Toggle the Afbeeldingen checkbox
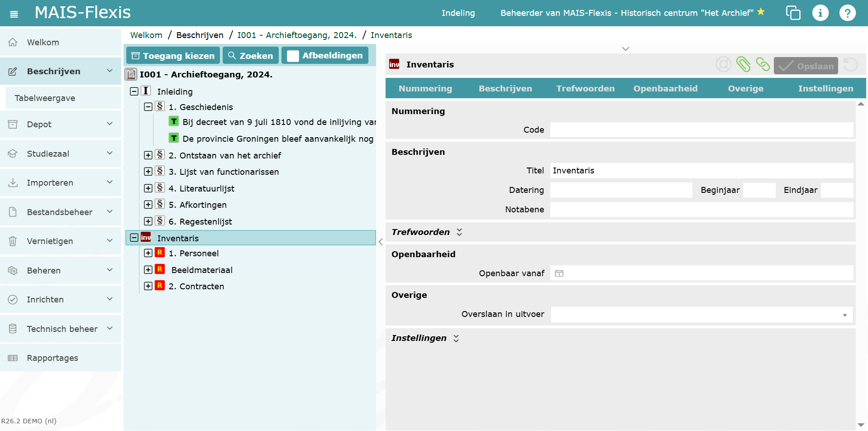Image resolution: width=868 pixels, height=431 pixels. click(293, 56)
